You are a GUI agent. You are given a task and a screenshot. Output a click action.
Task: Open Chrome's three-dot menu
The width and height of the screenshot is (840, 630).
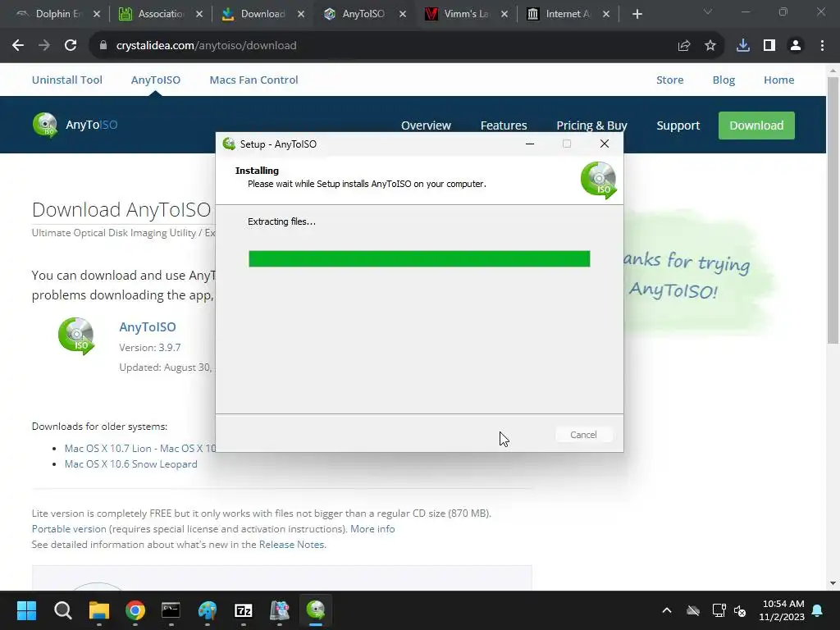click(822, 46)
